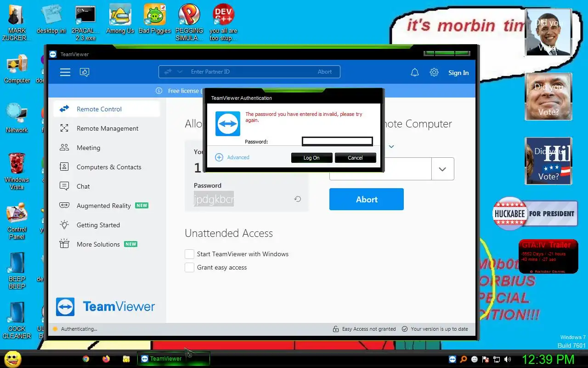The width and height of the screenshot is (588, 368).
Task: Check Grant easy access
Action: 189,267
